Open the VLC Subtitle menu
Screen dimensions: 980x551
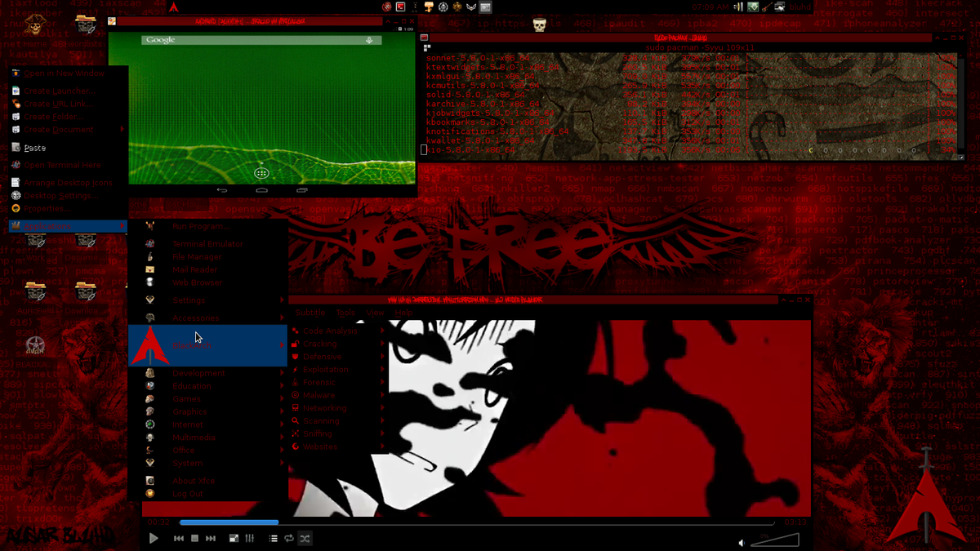pyautogui.click(x=310, y=313)
